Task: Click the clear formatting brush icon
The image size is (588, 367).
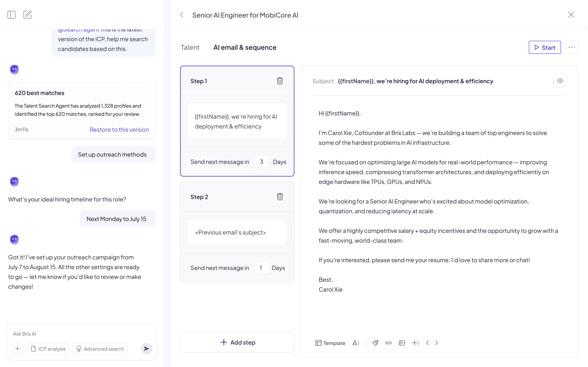Action: (375, 343)
